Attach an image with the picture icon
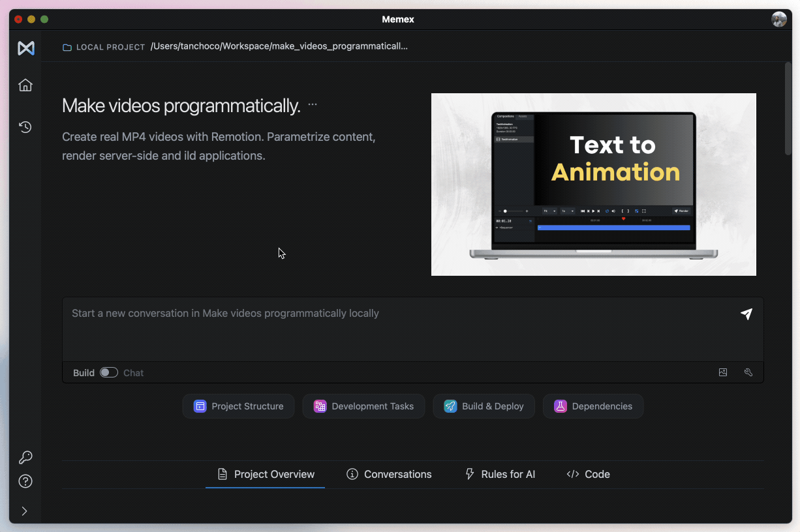Screen dimensions: 800x532 pyautogui.click(x=723, y=373)
